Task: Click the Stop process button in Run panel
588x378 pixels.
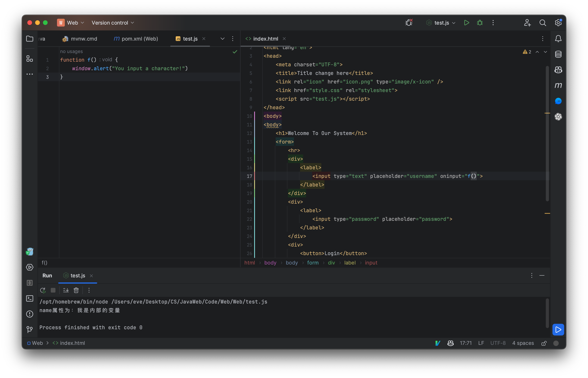Action: pos(53,290)
